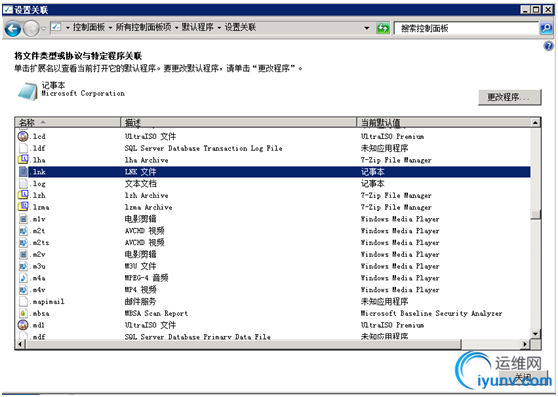Select the .m1v movie clip icon
The height and width of the screenshot is (397, 558).
[23, 219]
